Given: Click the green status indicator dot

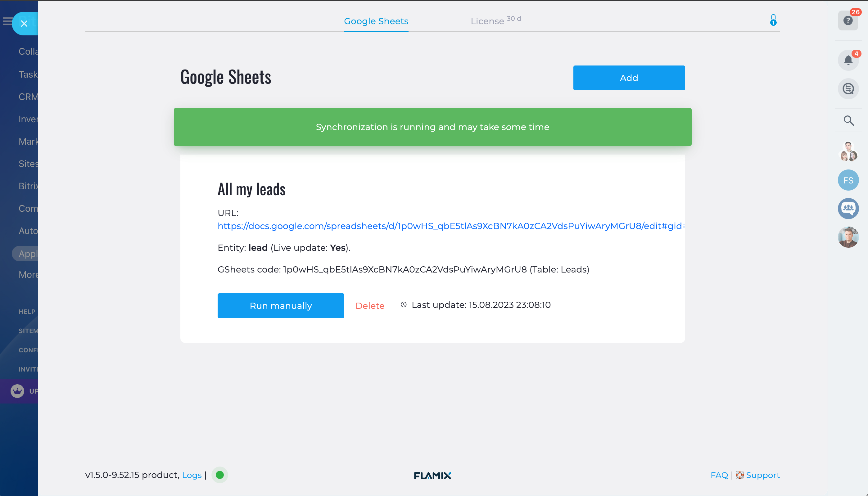Looking at the screenshot, I should [220, 475].
